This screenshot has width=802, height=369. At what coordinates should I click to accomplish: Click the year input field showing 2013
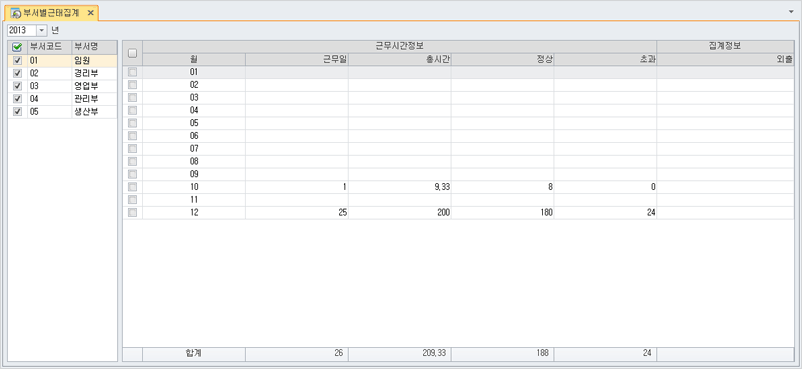point(22,30)
